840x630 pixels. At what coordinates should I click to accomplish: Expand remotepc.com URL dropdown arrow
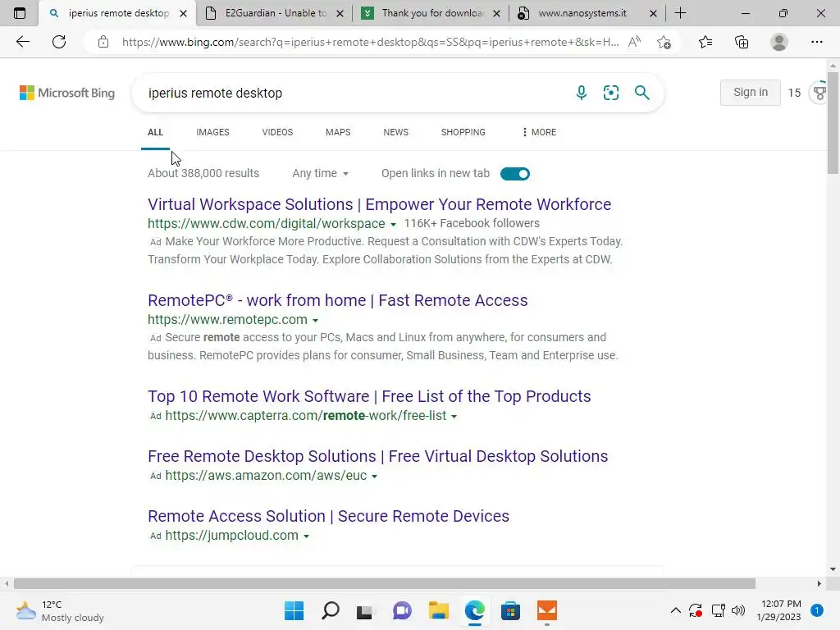(x=316, y=321)
